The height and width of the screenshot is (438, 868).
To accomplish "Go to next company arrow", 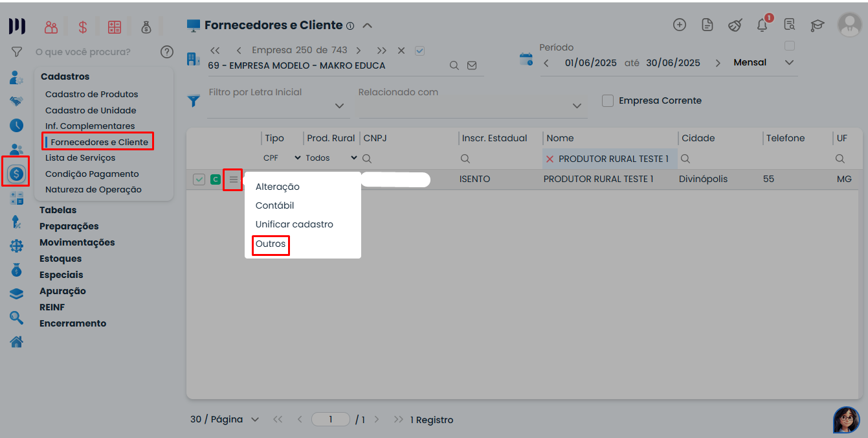I will (x=359, y=51).
